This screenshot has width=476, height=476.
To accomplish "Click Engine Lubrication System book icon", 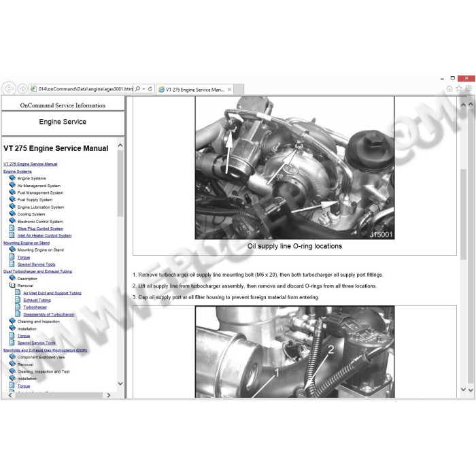I will (x=12, y=207).
